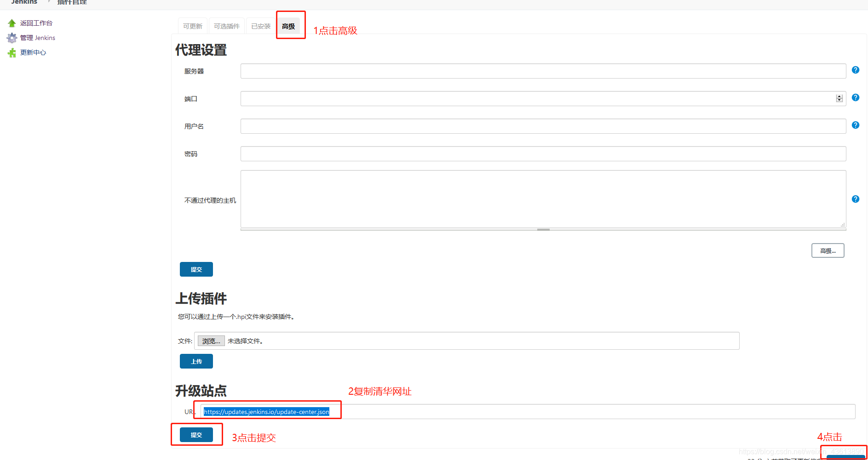Screen dimensions: 868x460
Task: Focus the 端口 number field
Action: pos(543,98)
